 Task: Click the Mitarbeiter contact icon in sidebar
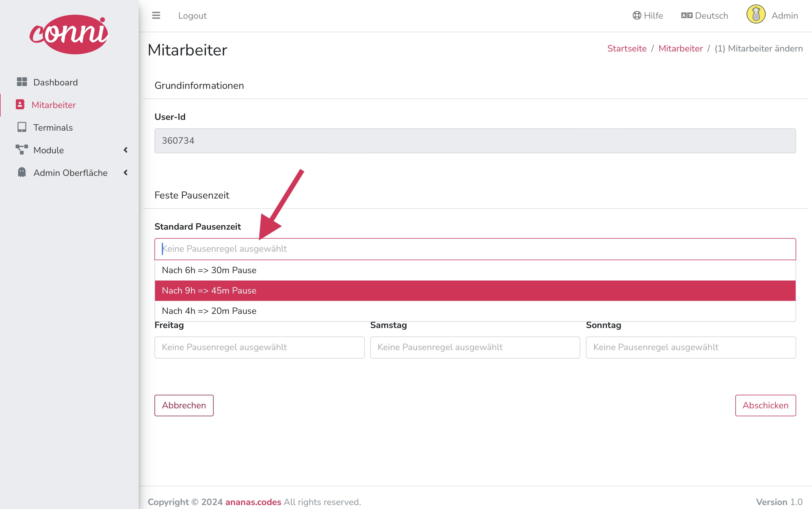tap(20, 104)
